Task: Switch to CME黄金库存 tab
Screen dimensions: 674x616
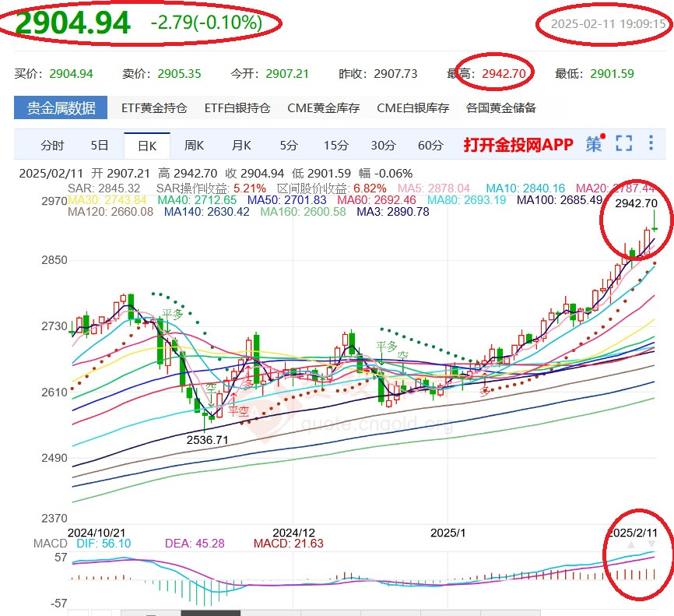Action: point(323,107)
